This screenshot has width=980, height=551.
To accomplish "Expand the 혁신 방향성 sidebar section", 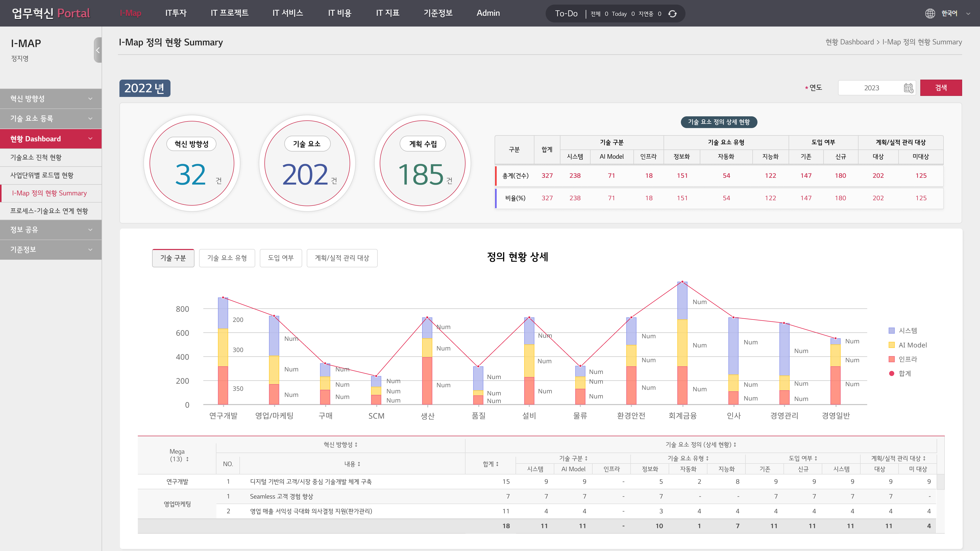I will coord(51,98).
